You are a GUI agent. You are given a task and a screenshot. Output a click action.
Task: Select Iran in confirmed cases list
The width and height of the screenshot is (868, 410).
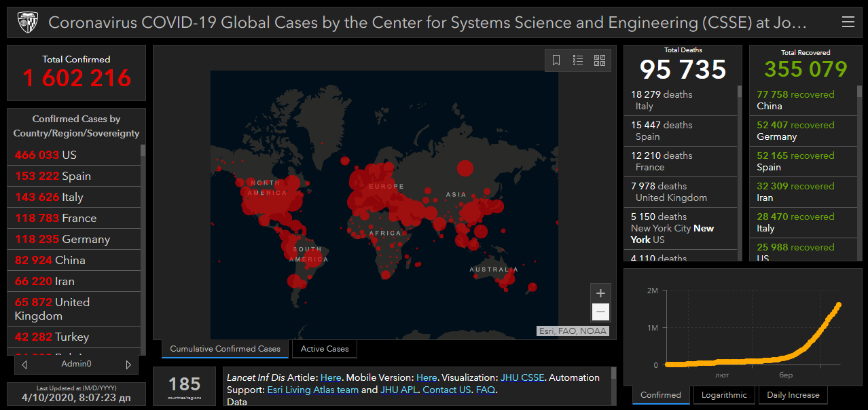coord(74,281)
